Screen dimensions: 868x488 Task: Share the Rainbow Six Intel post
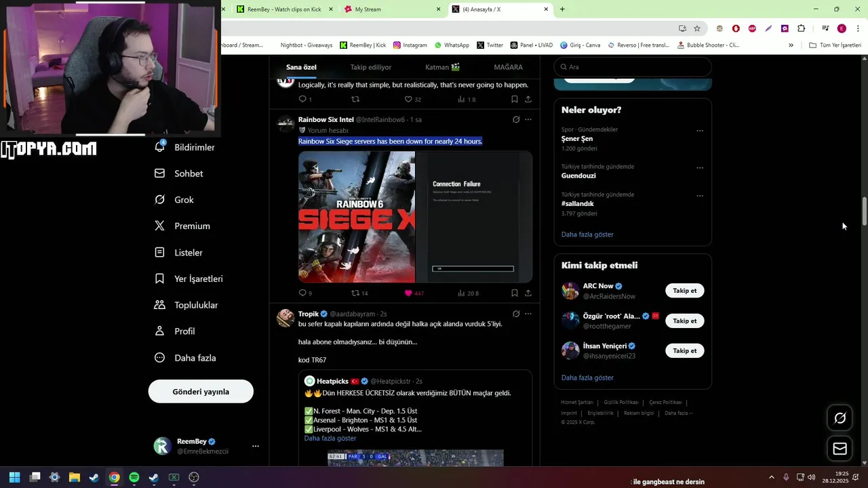(528, 293)
